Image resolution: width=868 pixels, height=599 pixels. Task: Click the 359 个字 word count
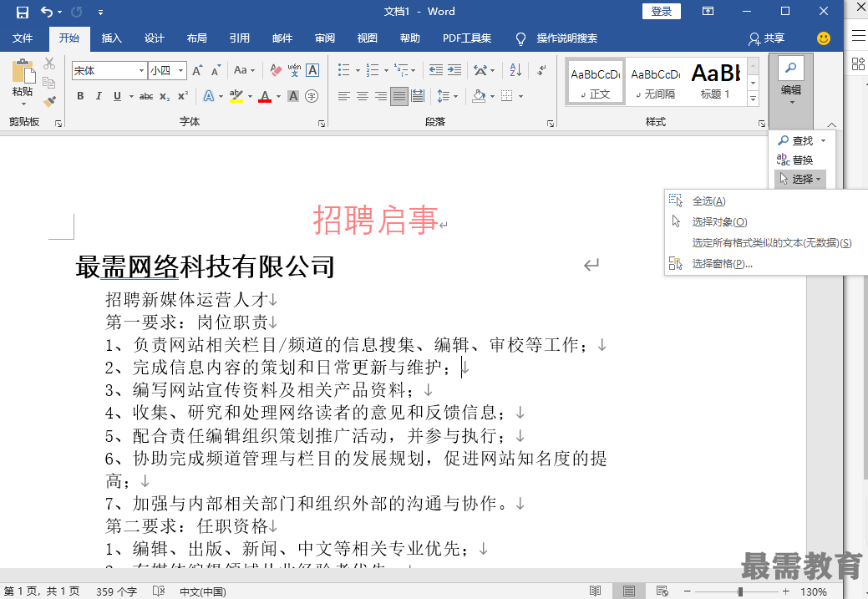click(x=116, y=591)
